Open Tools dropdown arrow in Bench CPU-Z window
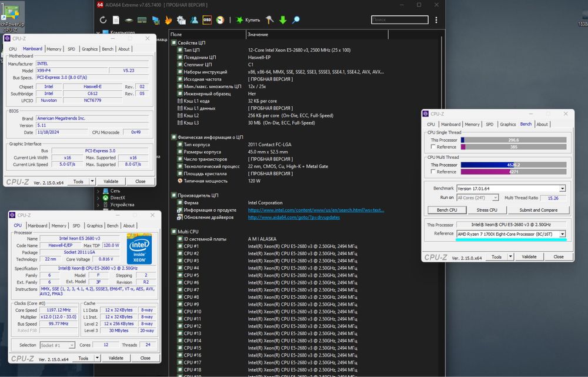588x377 pixels. (510, 257)
